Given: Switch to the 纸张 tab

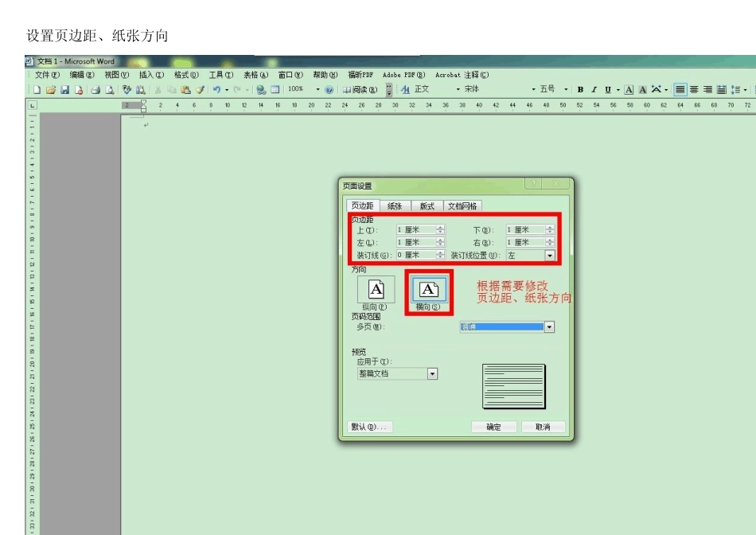Looking at the screenshot, I should 395,206.
